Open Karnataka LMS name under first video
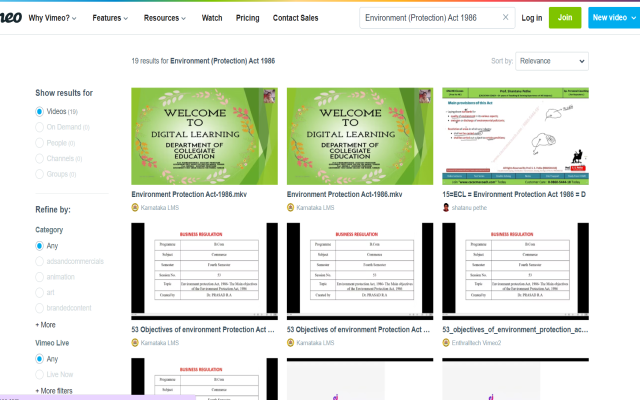The image size is (640, 400). pos(160,207)
